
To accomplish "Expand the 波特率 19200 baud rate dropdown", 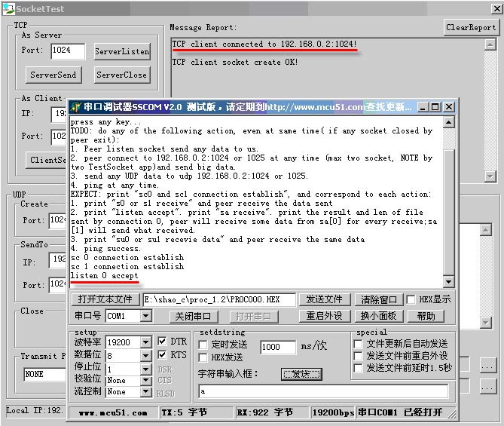I will click(x=145, y=342).
